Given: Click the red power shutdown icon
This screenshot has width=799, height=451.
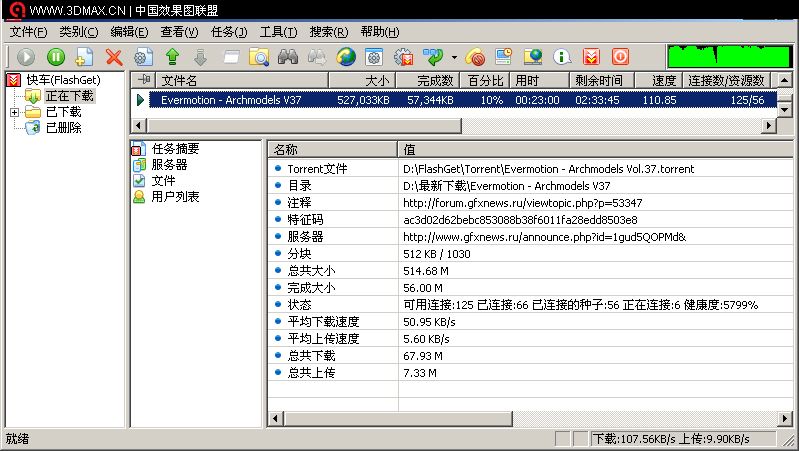Looking at the screenshot, I should click(x=620, y=57).
